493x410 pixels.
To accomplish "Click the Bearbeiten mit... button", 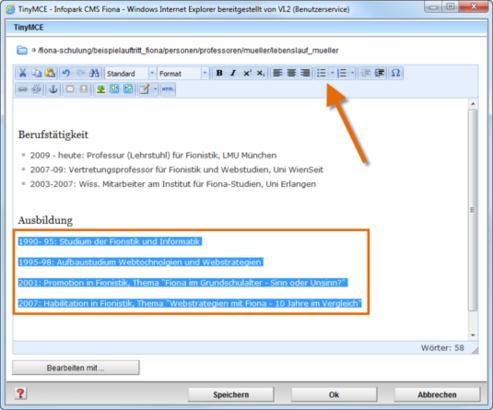I will pyautogui.click(x=76, y=368).
